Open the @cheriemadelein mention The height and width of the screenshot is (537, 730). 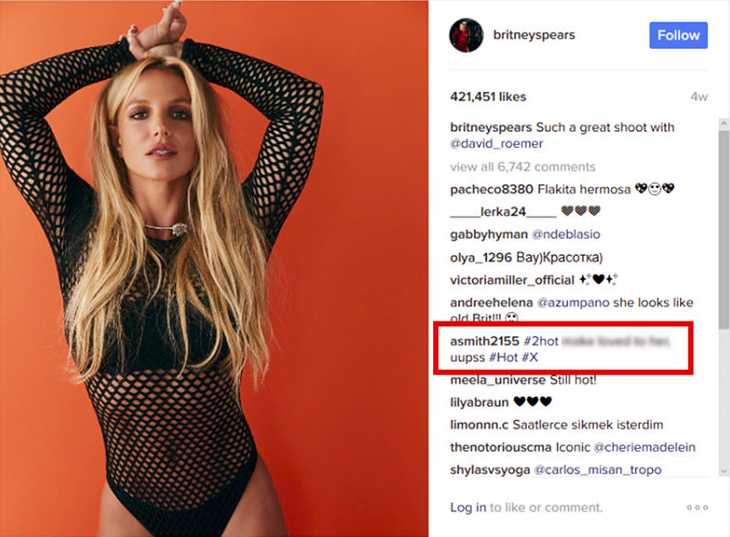tap(645, 447)
